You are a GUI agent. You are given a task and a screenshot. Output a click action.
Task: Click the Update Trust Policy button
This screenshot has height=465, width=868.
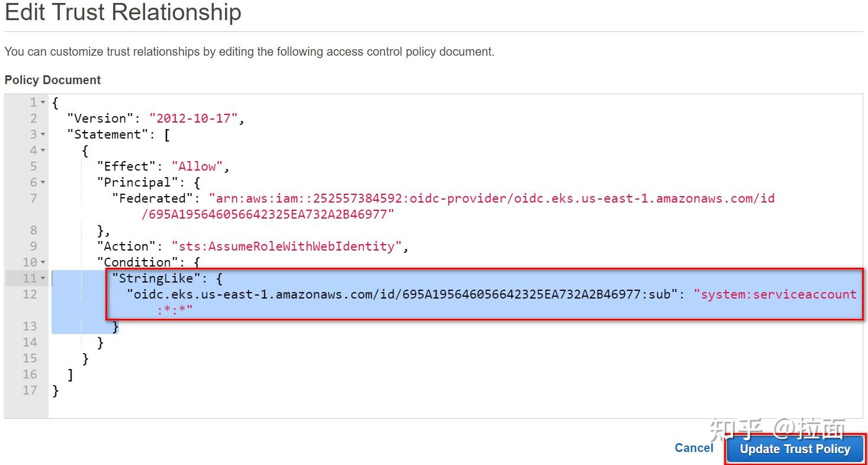tap(795, 449)
